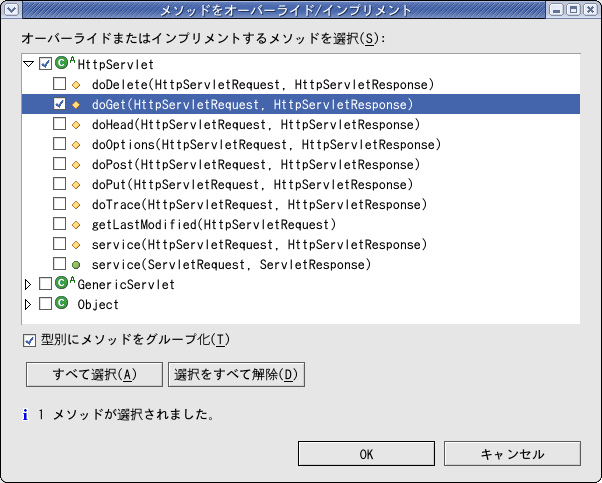Select the Object class label
The height and width of the screenshot is (483, 602).
(98, 304)
